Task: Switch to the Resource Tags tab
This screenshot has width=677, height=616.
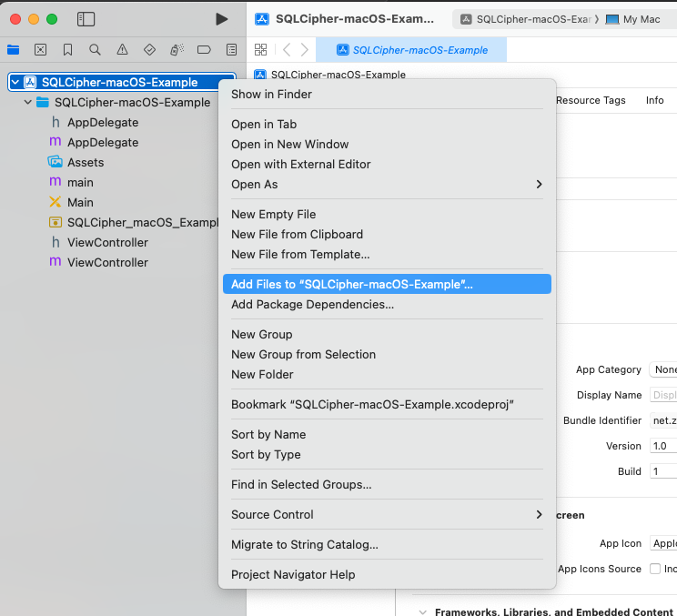Action: pos(591,100)
